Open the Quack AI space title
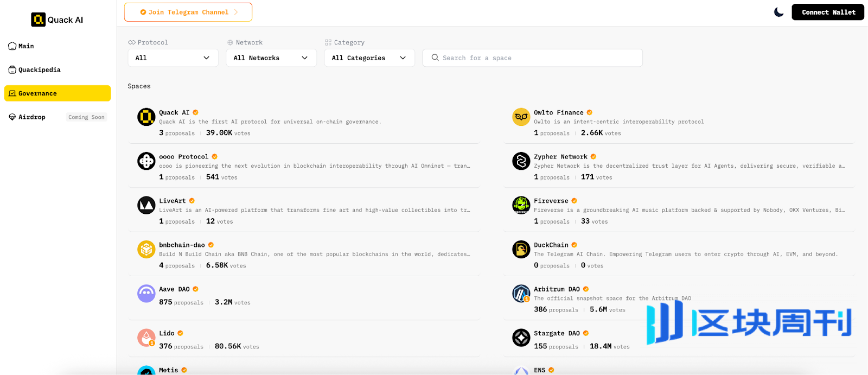The height and width of the screenshot is (375, 868). 174,112
